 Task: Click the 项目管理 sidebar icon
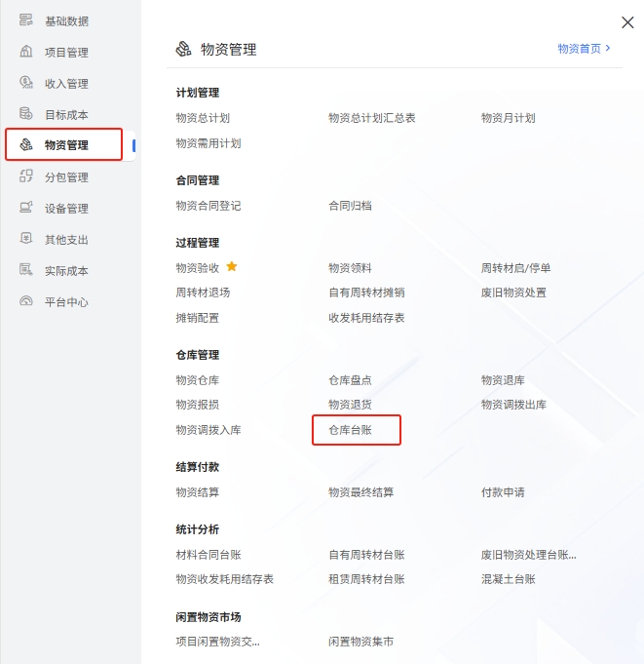click(26, 52)
